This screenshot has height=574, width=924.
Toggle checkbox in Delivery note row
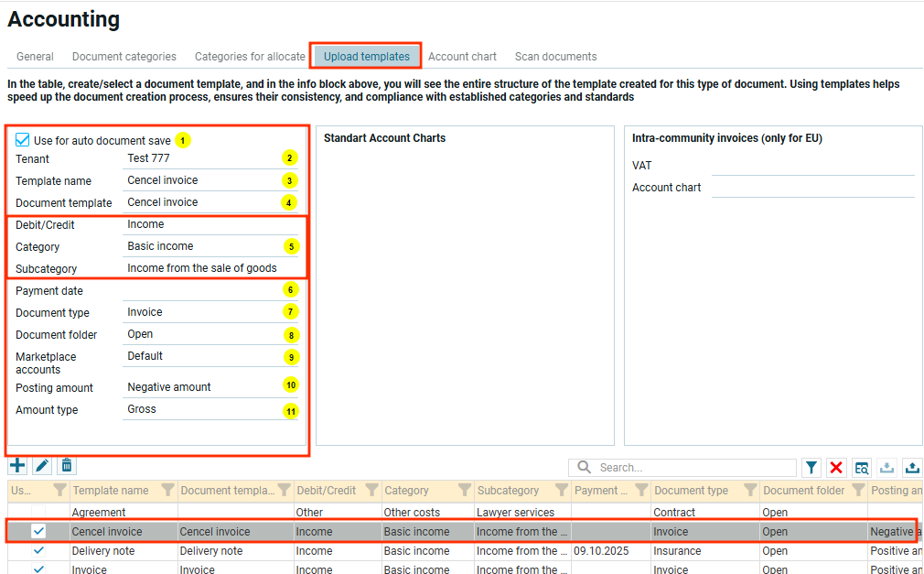pyautogui.click(x=38, y=551)
